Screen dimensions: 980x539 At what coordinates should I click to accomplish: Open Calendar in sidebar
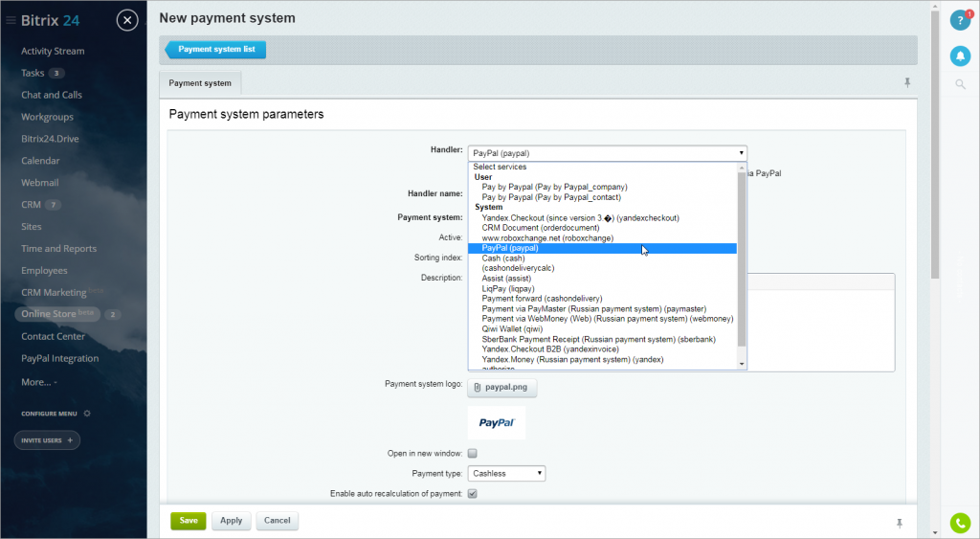tap(40, 161)
